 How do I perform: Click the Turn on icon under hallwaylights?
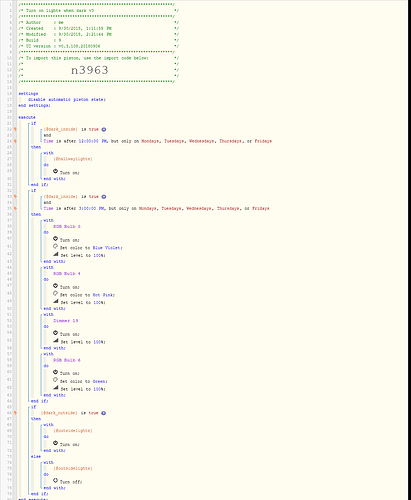[55, 171]
